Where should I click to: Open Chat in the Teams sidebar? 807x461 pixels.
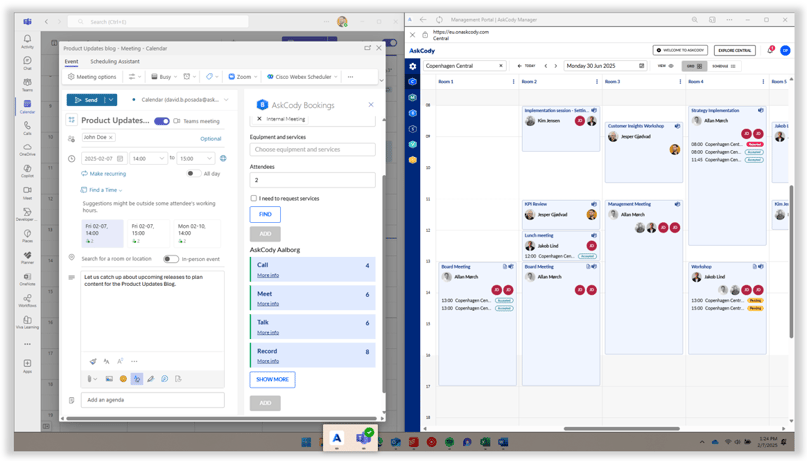point(27,63)
